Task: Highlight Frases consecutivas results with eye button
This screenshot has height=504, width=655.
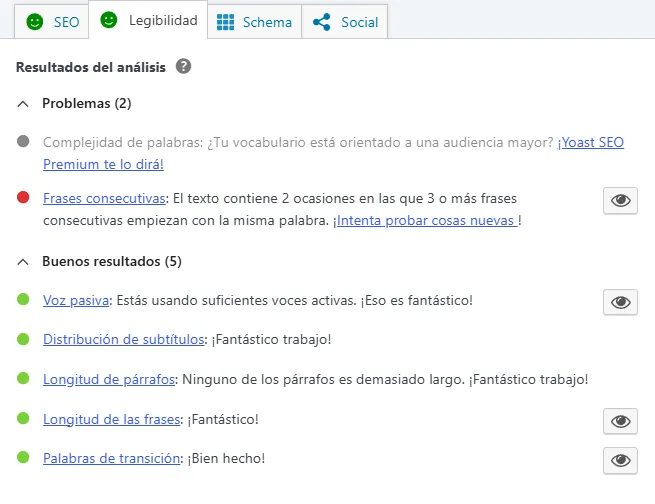Action: coord(620,200)
